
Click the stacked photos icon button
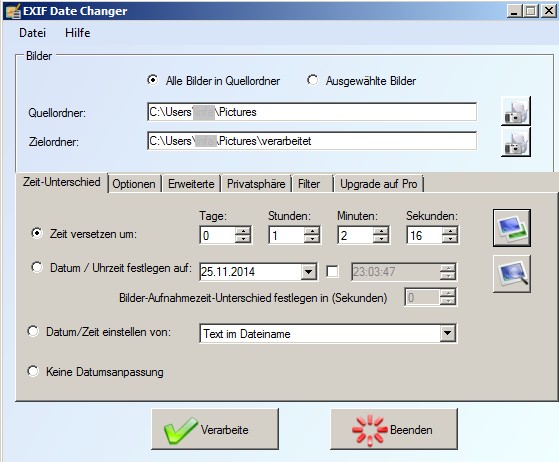(512, 228)
